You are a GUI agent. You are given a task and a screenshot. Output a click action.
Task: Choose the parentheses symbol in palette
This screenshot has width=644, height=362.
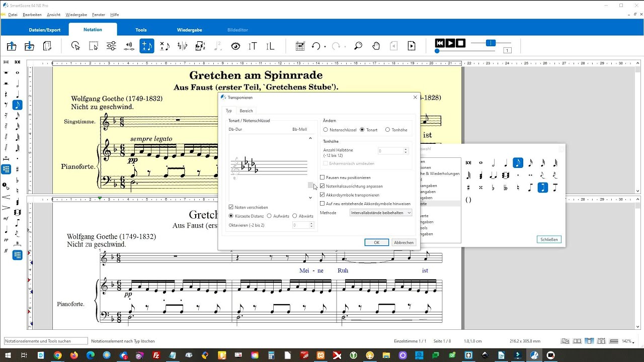click(468, 200)
